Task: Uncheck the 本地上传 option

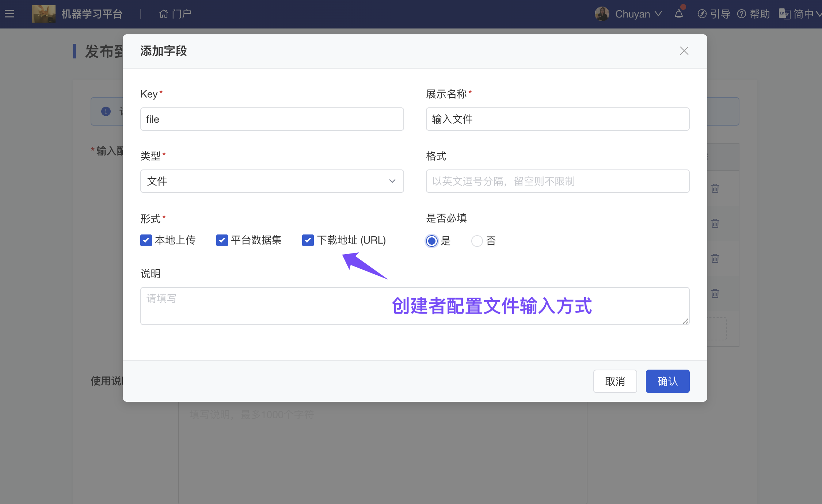Action: [x=146, y=240]
